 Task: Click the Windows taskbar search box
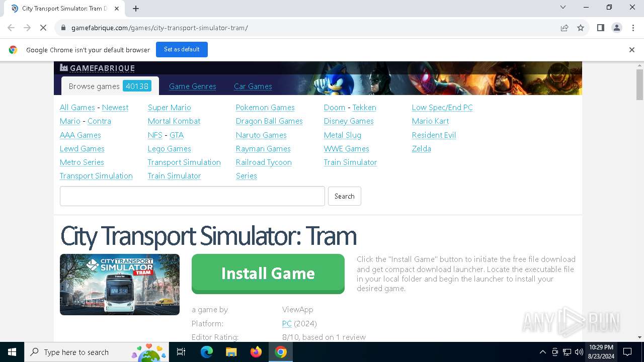coord(97,352)
